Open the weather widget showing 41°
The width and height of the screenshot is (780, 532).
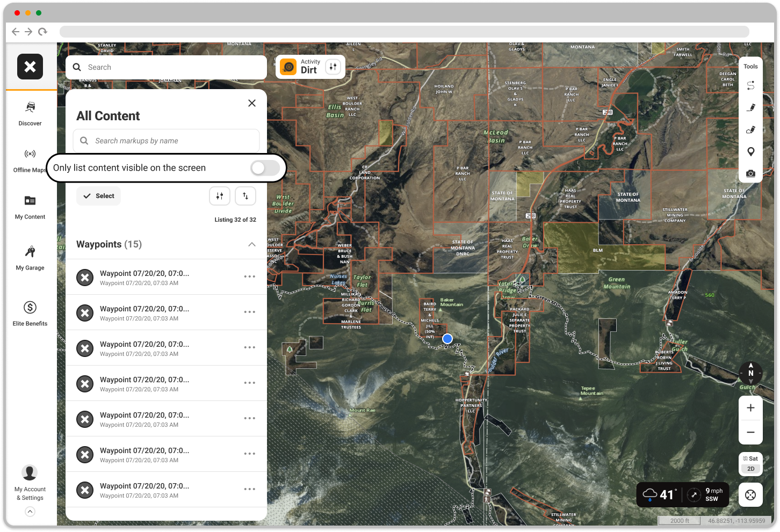[x=661, y=494]
